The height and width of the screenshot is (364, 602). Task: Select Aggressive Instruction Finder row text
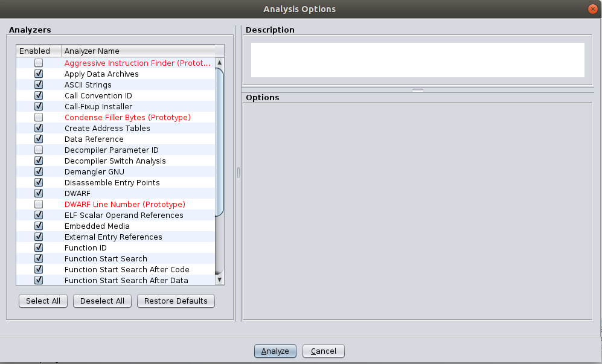(x=138, y=63)
